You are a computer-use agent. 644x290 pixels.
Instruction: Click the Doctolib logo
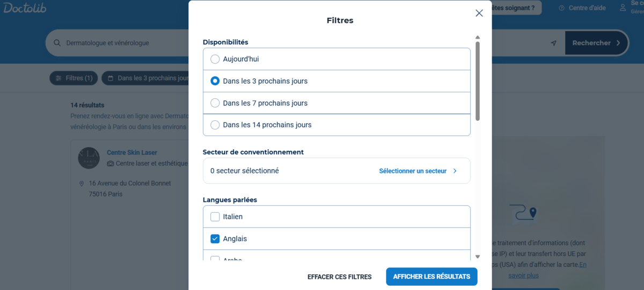click(23, 8)
